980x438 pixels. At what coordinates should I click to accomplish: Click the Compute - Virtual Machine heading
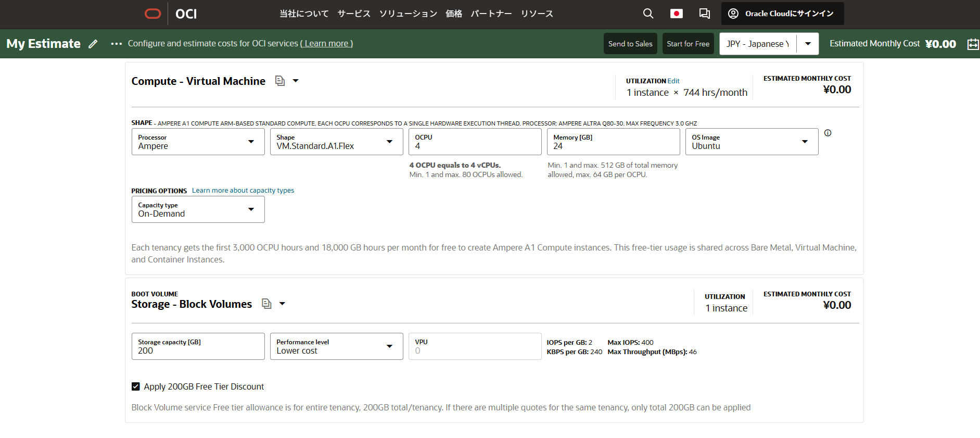pyautogui.click(x=198, y=81)
